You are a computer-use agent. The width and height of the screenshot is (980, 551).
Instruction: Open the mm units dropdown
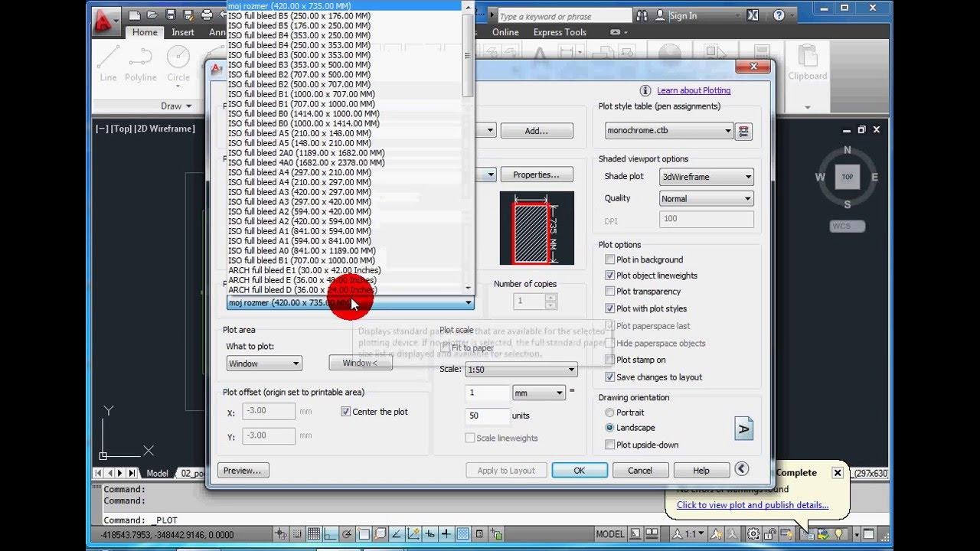538,393
